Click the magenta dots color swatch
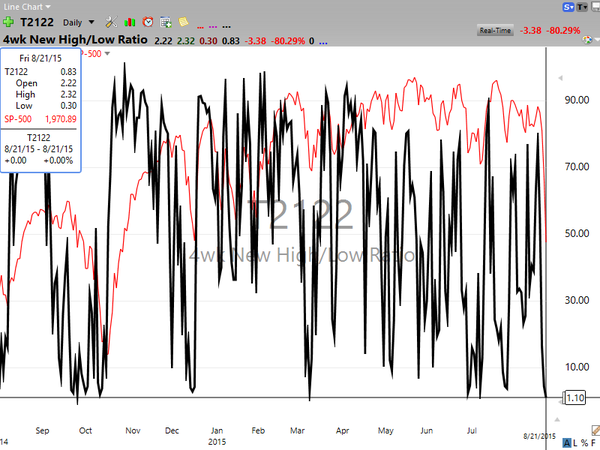This screenshot has height=450, width=600. (213, 27)
